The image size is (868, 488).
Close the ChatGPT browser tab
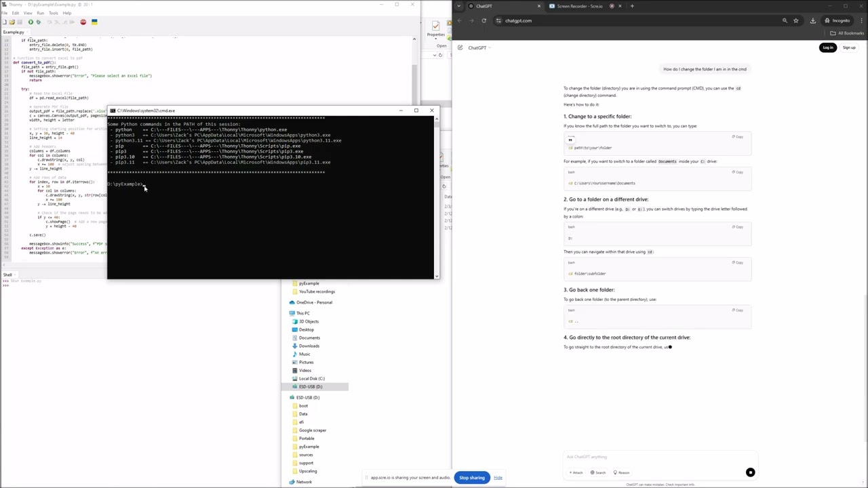click(x=539, y=6)
